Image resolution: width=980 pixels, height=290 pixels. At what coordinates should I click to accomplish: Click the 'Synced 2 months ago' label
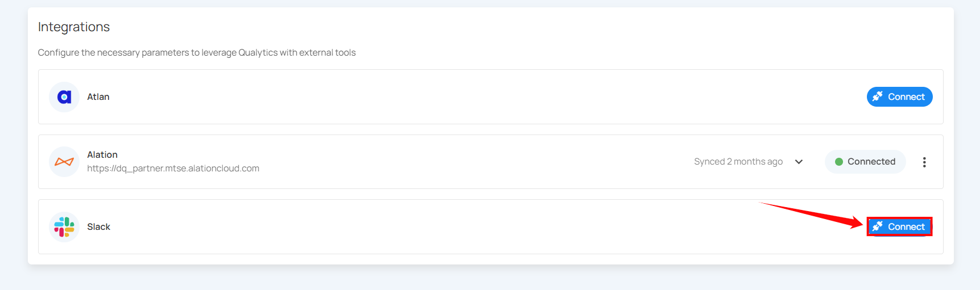(x=738, y=162)
